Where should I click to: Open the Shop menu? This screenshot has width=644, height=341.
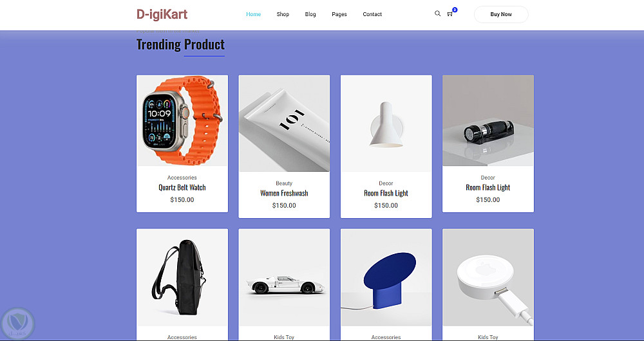283,14
